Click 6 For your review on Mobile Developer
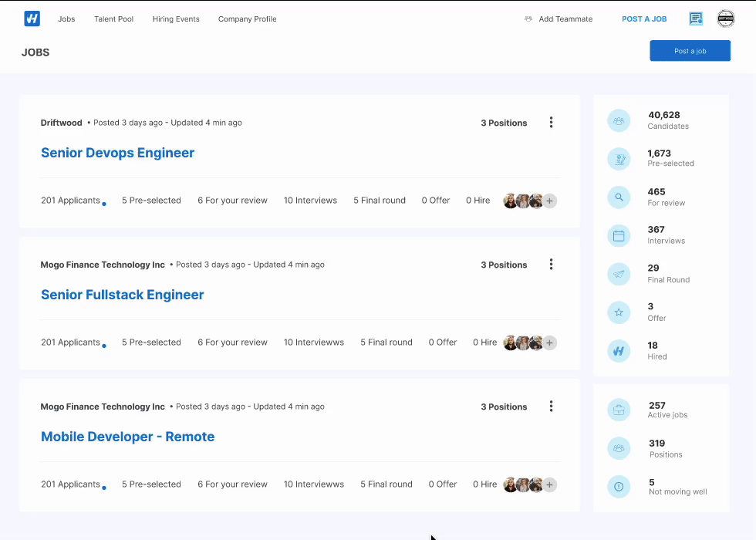756x540 pixels. click(232, 484)
